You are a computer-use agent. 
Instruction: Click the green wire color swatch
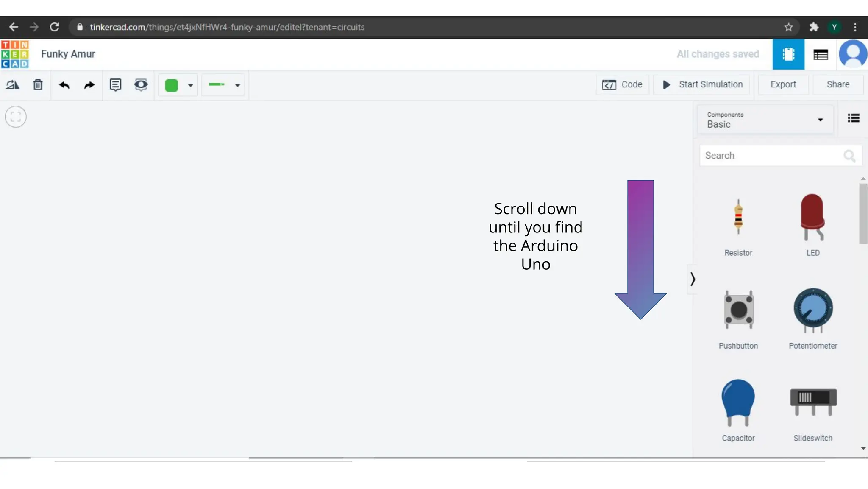click(x=171, y=85)
